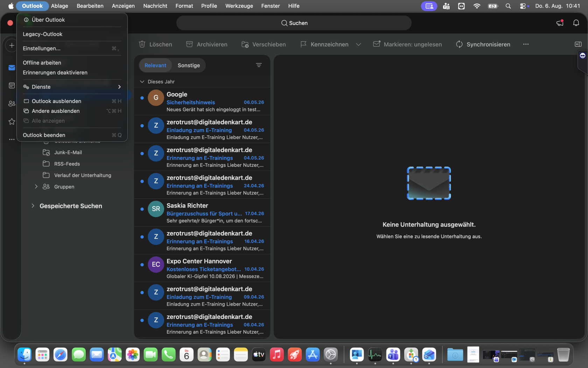Open the Calendar view in the sidebar
Image resolution: width=588 pixels, height=368 pixels.
[x=12, y=86]
